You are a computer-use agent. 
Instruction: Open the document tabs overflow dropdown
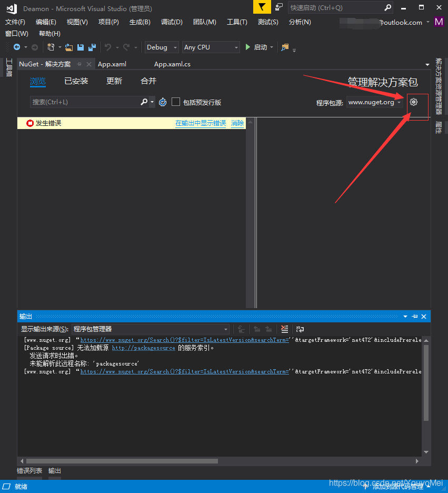click(x=427, y=64)
